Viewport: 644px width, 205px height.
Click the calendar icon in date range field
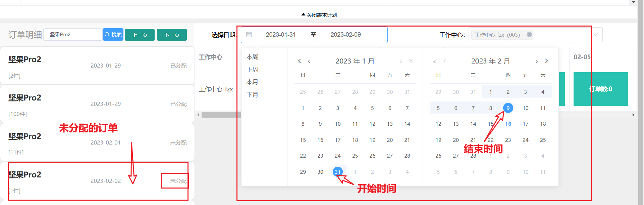click(x=249, y=35)
